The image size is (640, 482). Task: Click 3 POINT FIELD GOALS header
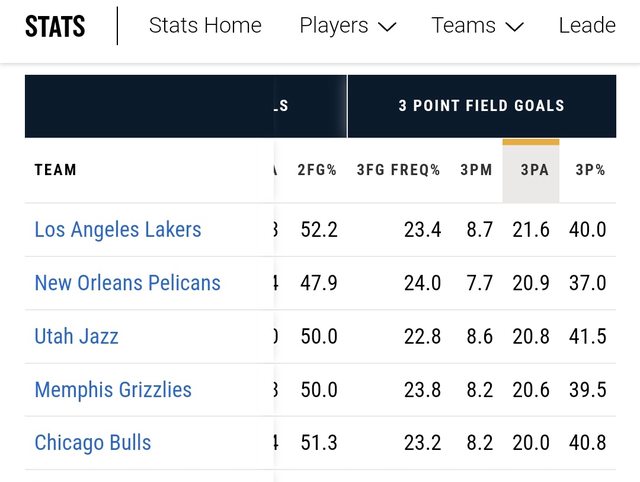[x=481, y=105]
